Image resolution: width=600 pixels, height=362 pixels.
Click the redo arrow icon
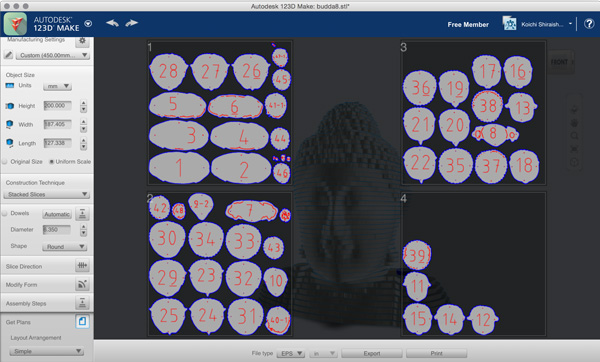click(131, 23)
